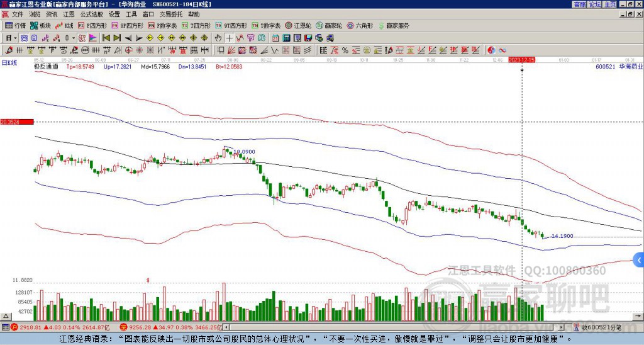Jump to last bar icon
Image resolution: width=644 pixels, height=345 pixels.
pyautogui.click(x=117, y=38)
